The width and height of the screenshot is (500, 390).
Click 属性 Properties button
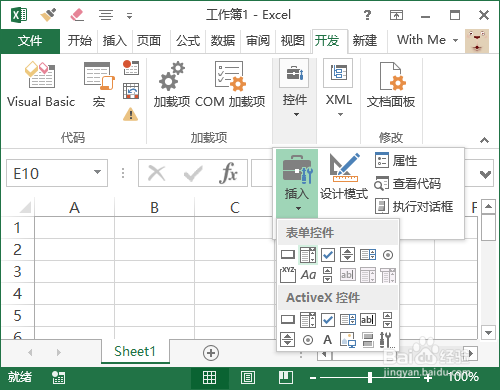tap(396, 160)
